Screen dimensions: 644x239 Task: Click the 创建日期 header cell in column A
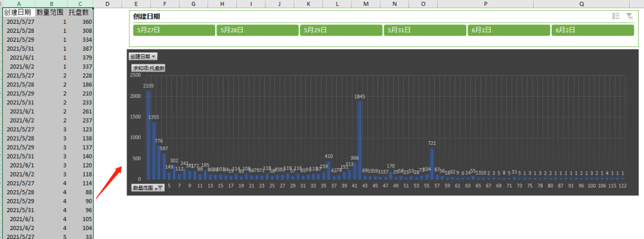coord(19,13)
